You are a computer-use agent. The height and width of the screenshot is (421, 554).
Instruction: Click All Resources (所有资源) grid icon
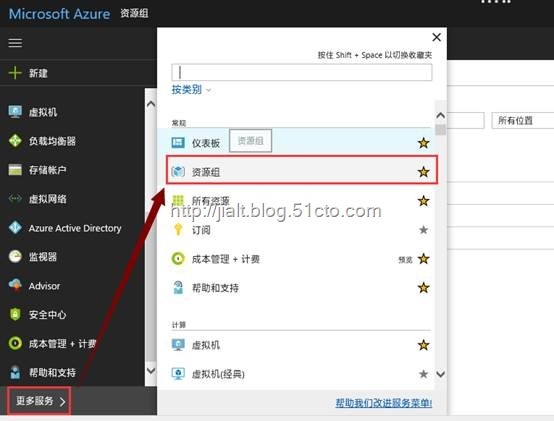(x=178, y=200)
